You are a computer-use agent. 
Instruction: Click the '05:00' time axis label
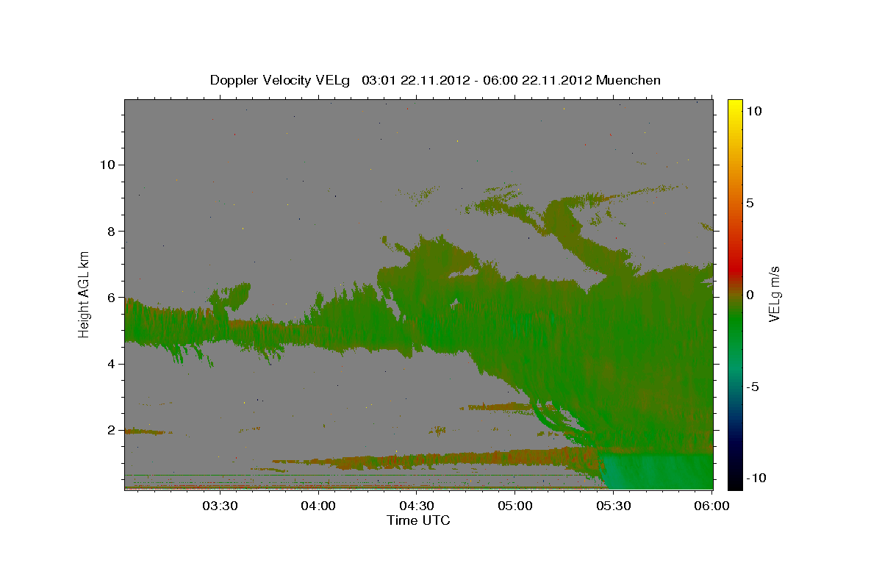click(x=515, y=506)
